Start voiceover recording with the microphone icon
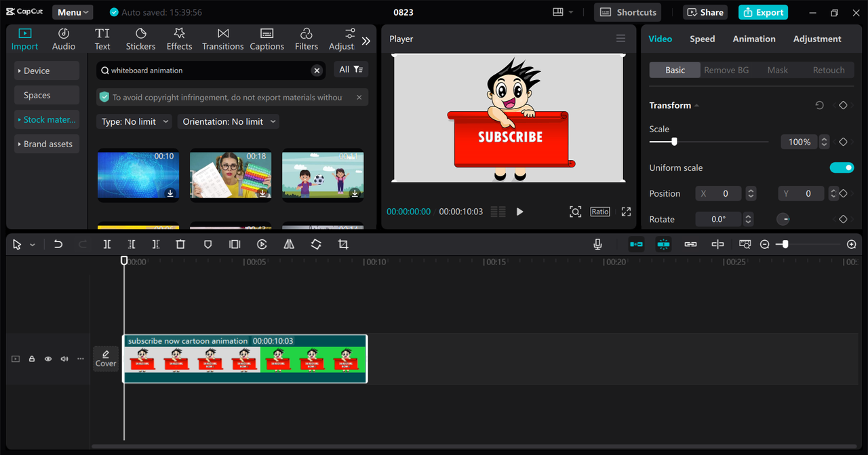Image resolution: width=868 pixels, height=455 pixels. click(x=597, y=244)
